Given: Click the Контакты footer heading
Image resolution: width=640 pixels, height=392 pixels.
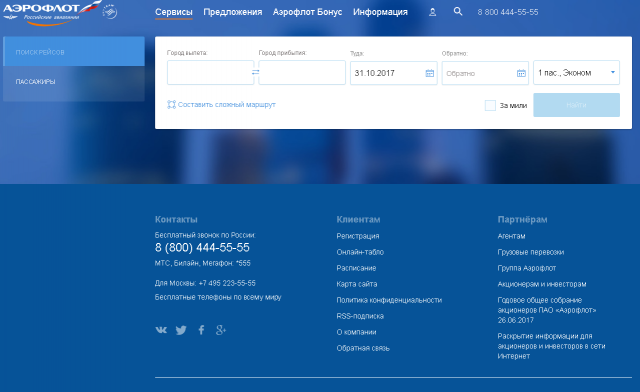Looking at the screenshot, I should point(176,219).
